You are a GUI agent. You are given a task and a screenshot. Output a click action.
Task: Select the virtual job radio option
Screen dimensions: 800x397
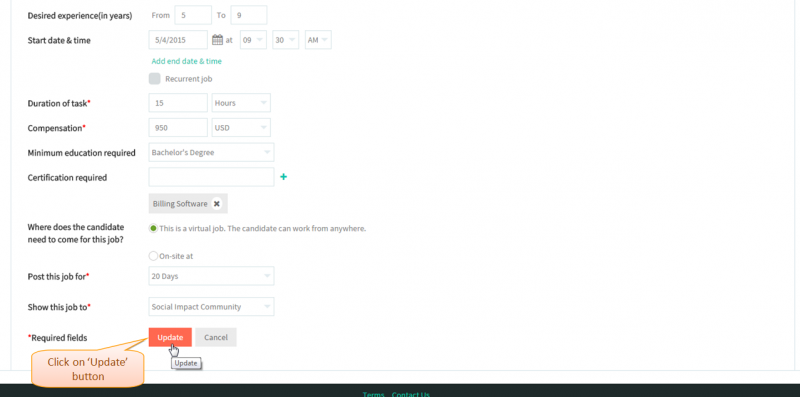click(x=153, y=228)
